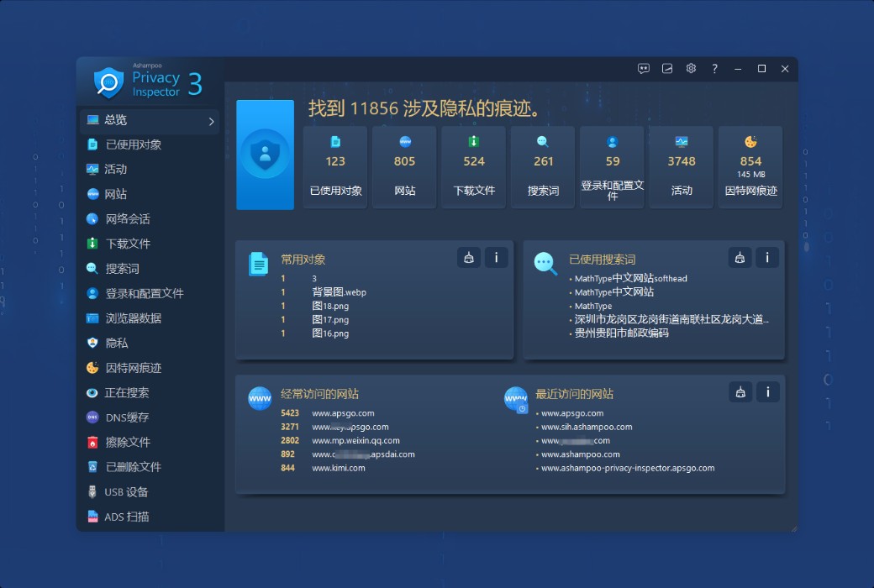Open settings via the gear icon

tap(691, 69)
